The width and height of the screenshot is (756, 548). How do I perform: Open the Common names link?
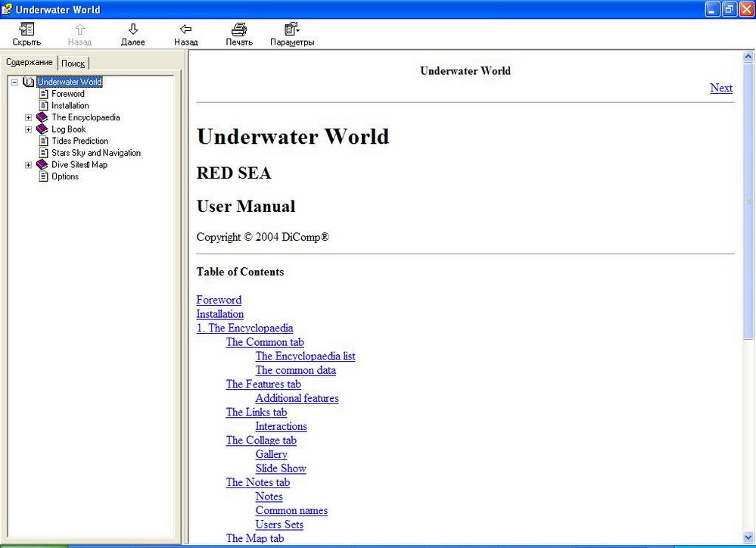click(291, 510)
